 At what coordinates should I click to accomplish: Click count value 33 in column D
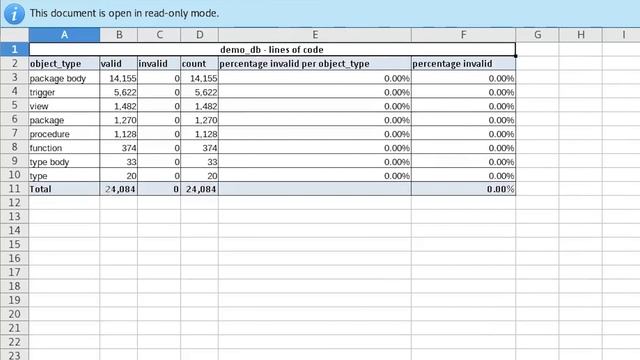coord(200,162)
